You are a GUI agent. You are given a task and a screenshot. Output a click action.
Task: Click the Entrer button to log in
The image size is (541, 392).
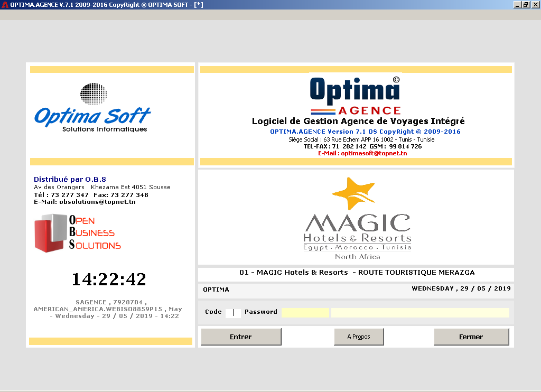point(241,337)
